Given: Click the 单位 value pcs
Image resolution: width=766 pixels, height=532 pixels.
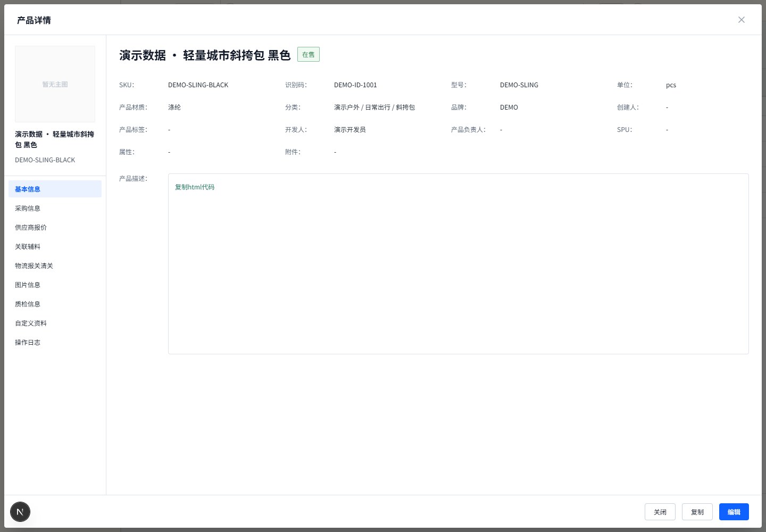Looking at the screenshot, I should [x=671, y=85].
